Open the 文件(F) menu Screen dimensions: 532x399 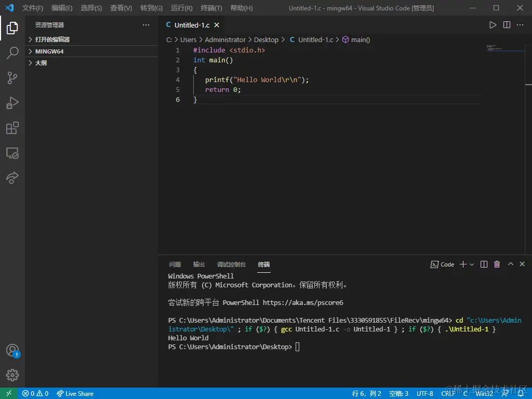pos(33,8)
